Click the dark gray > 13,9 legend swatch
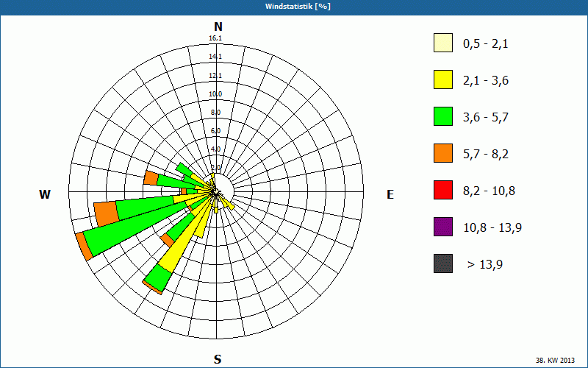Screen dimensions: 588x368 (x=443, y=263)
